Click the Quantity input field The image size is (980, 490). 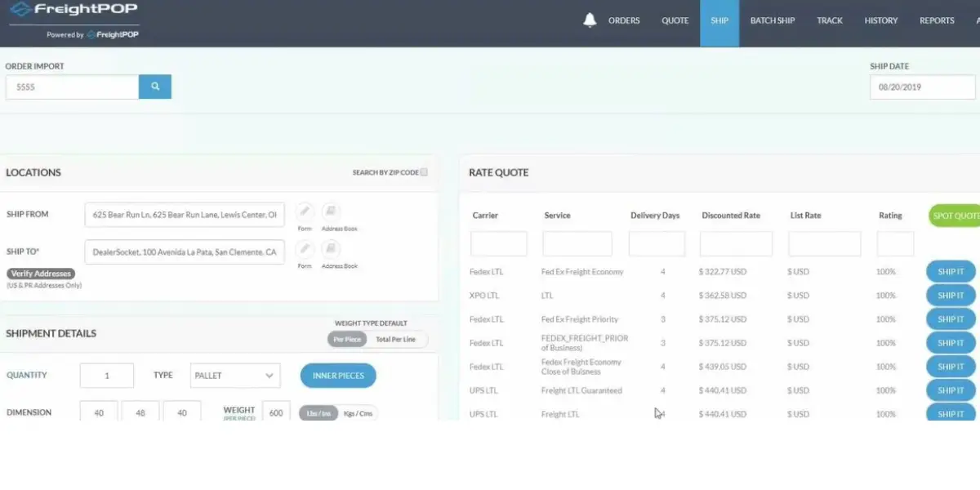point(106,376)
